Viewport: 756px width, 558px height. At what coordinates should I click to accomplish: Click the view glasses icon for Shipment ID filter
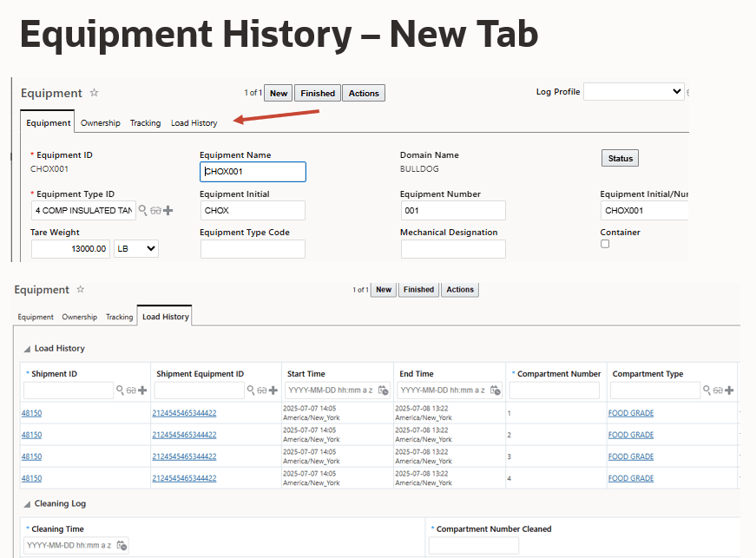(x=131, y=391)
